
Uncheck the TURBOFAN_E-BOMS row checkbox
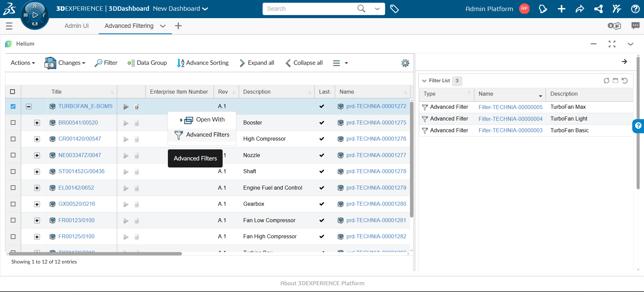13,106
